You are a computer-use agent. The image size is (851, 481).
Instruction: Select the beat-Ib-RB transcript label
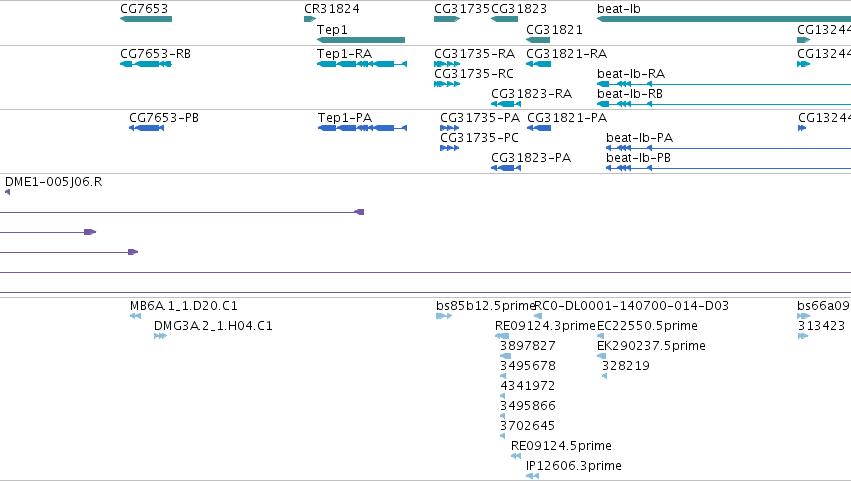[630, 93]
